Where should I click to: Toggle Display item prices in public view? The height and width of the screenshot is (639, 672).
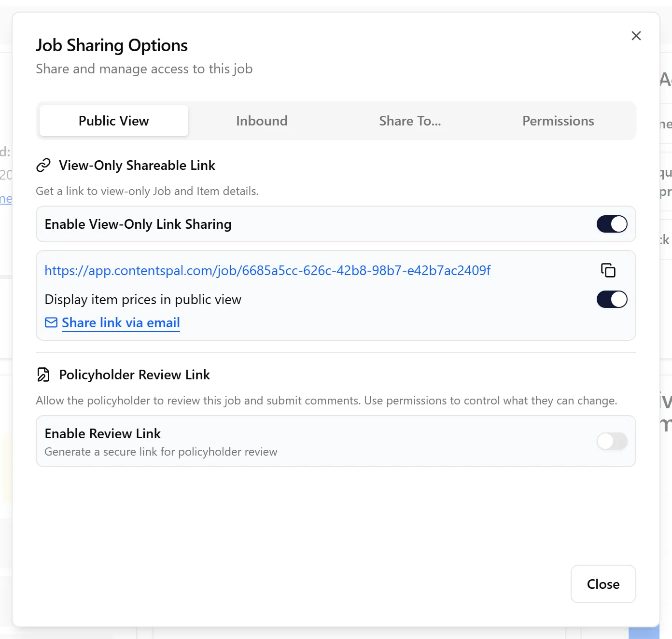click(x=612, y=299)
